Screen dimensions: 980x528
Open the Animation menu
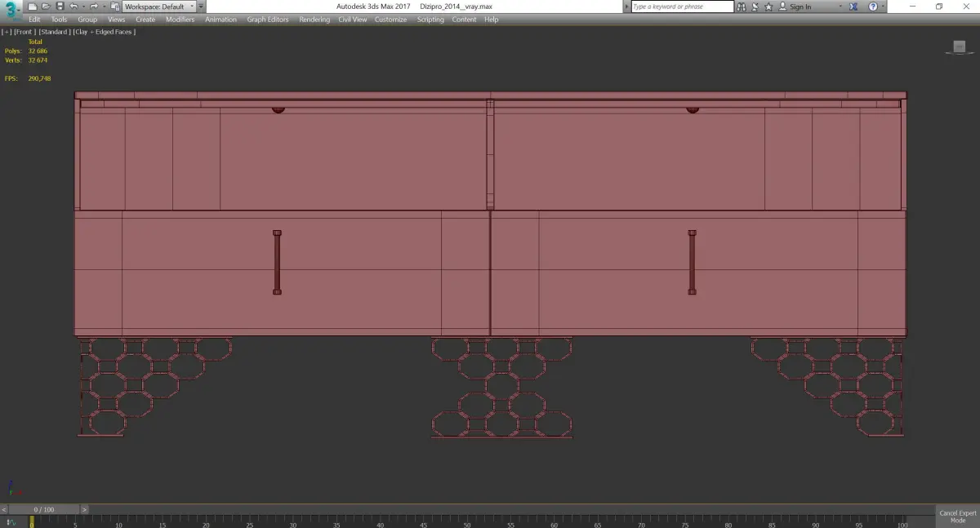[220, 20]
